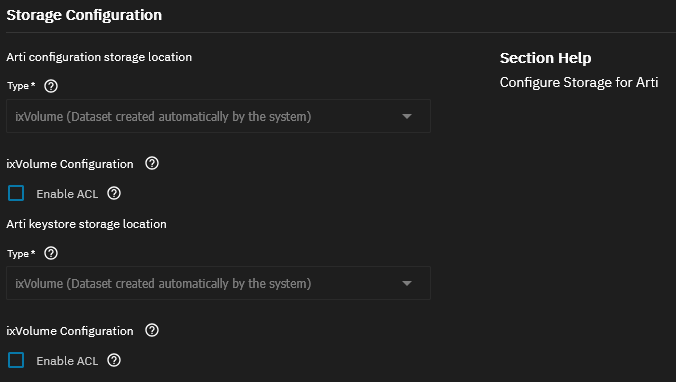The height and width of the screenshot is (382, 676).
Task: Open Type dropdown for Arti keystore storage
Action: tap(218, 283)
